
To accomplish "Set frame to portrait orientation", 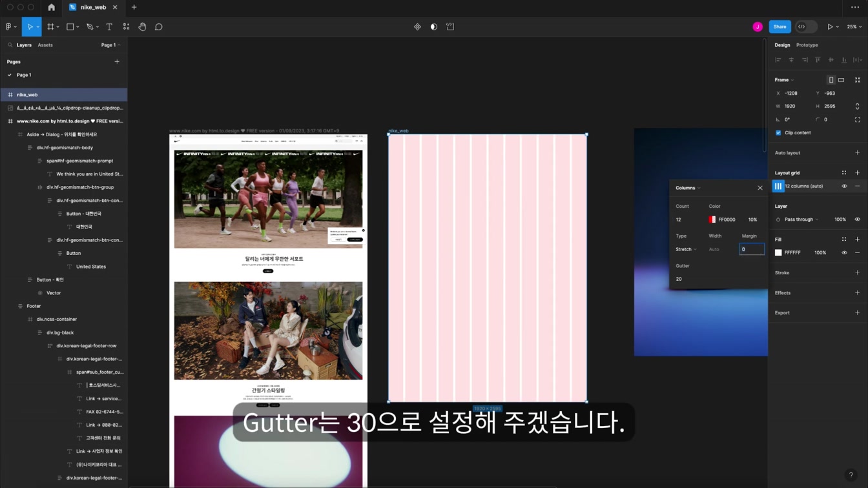I will click(x=831, y=80).
